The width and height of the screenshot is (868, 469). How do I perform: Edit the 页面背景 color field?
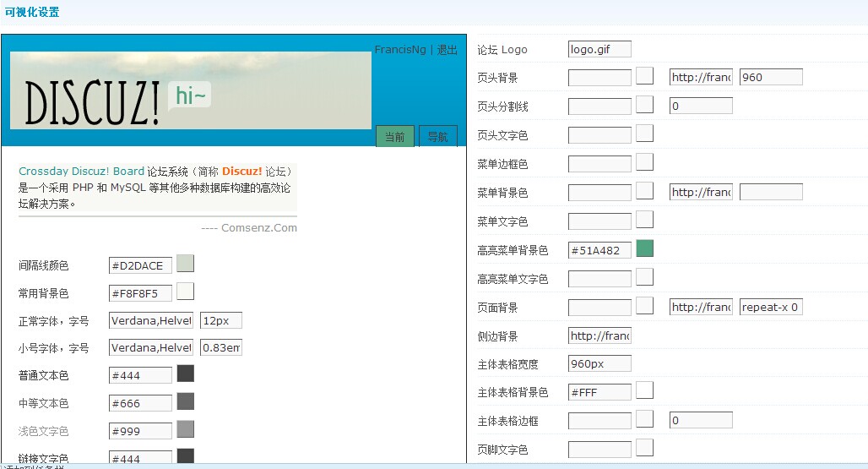(599, 308)
